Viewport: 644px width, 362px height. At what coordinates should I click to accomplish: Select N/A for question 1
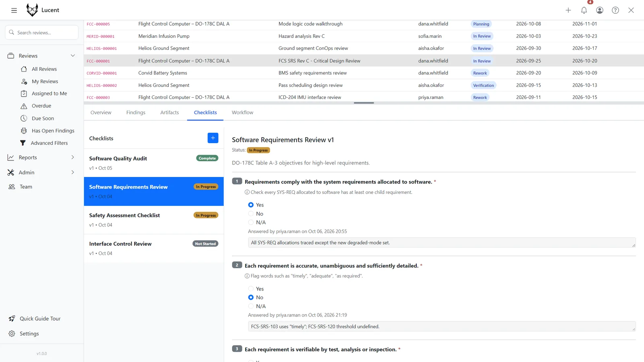tap(251, 222)
